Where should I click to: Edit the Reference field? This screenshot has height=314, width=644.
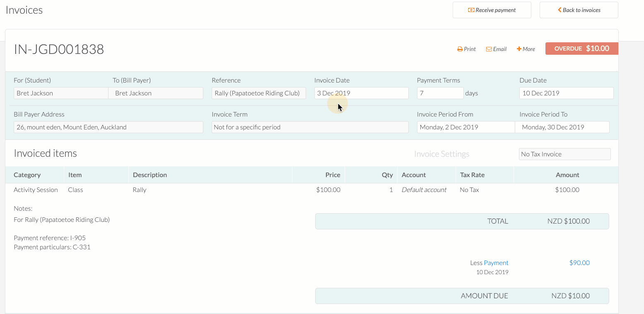point(259,93)
